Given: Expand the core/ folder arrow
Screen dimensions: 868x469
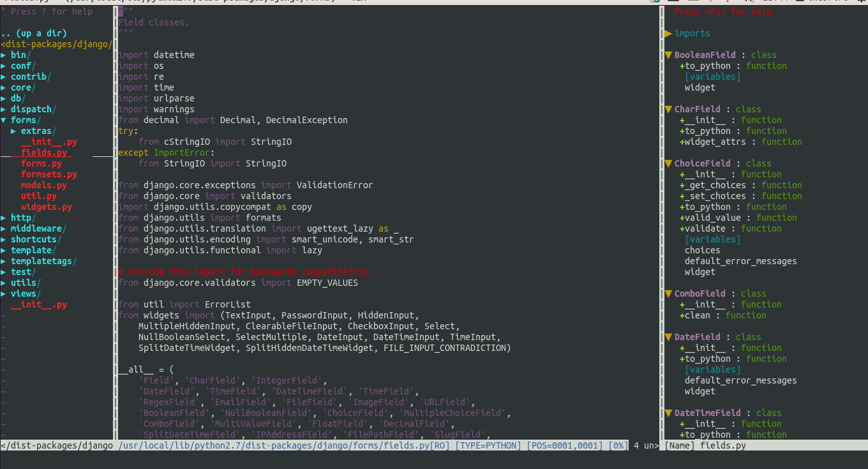Looking at the screenshot, I should (3, 87).
